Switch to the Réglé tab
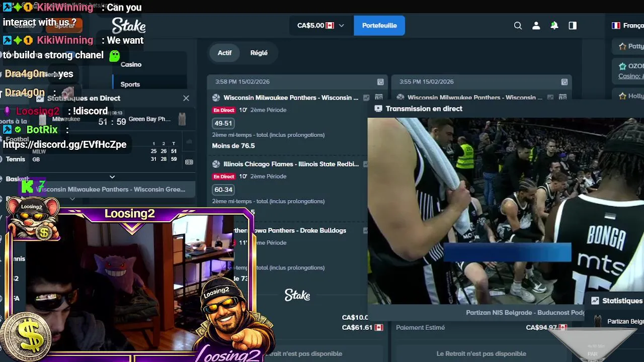The height and width of the screenshot is (362, 644). point(259,53)
